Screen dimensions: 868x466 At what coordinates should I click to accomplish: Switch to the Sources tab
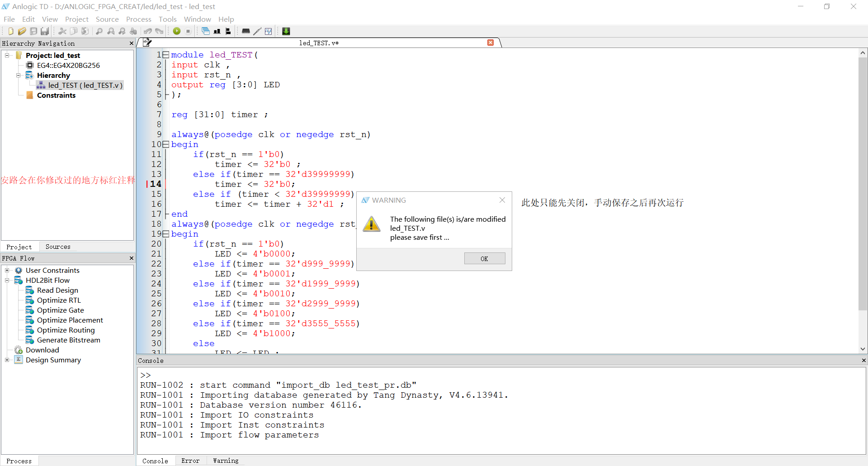coord(58,247)
